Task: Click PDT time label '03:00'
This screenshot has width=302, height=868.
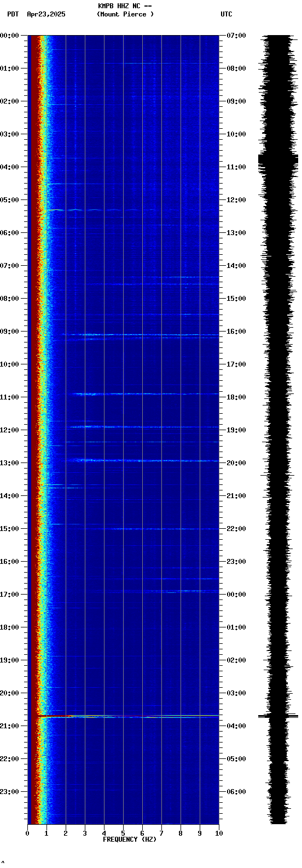Action: (9, 134)
